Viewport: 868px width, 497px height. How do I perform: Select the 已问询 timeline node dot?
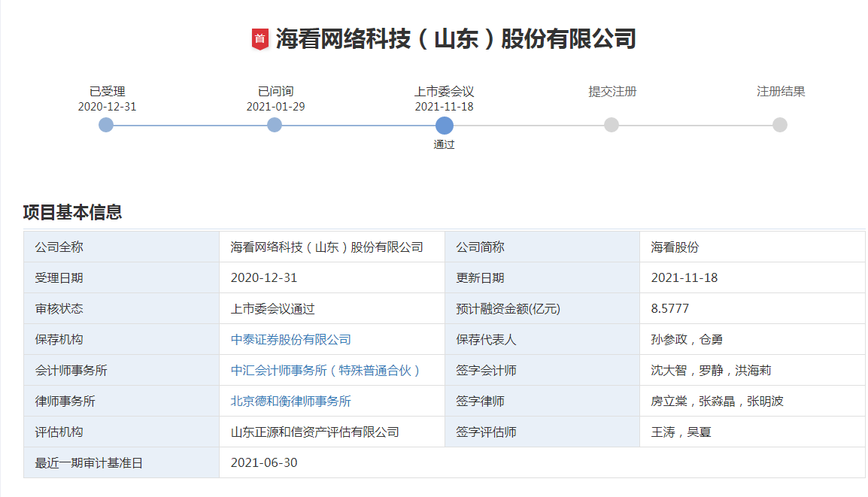click(275, 125)
